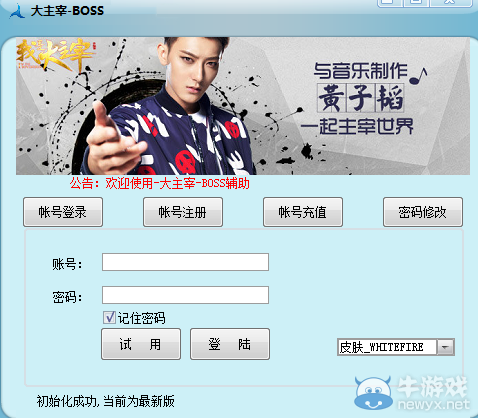Focus the 密码 password input field
This screenshot has height=418, width=478.
tap(185, 295)
